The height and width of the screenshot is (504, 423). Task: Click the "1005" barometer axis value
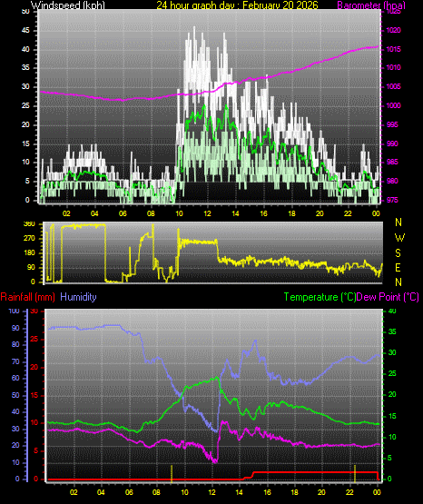394,86
